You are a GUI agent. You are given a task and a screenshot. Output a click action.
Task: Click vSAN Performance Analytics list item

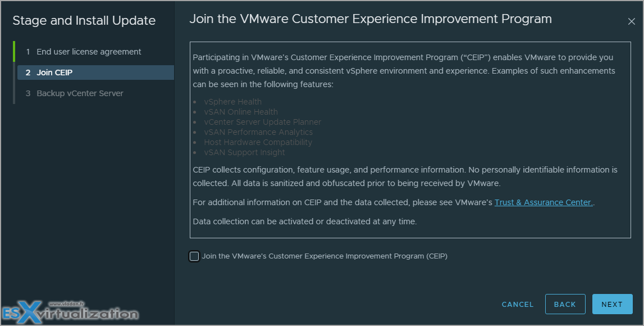[x=258, y=132]
